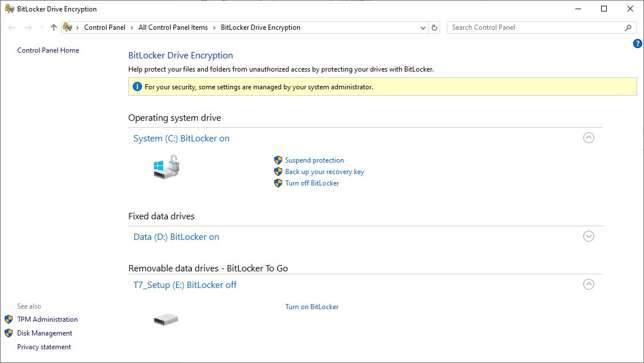Expand the Data (D:) drive section
The width and height of the screenshot is (644, 363).
pyautogui.click(x=588, y=236)
